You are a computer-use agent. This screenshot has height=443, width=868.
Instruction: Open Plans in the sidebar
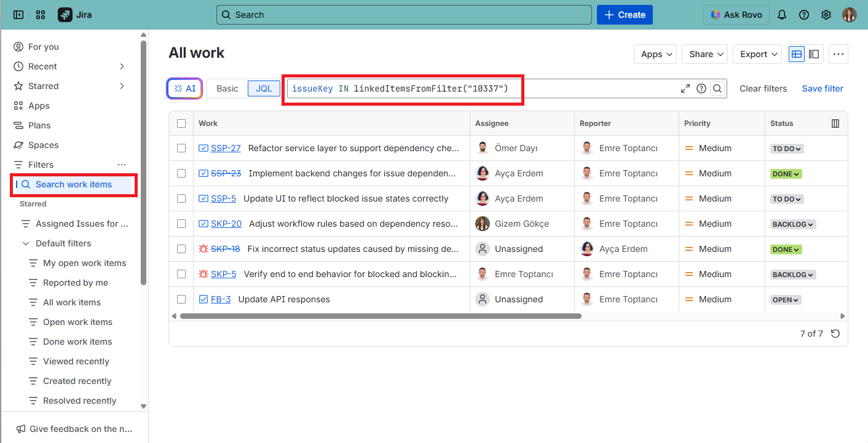(x=39, y=125)
